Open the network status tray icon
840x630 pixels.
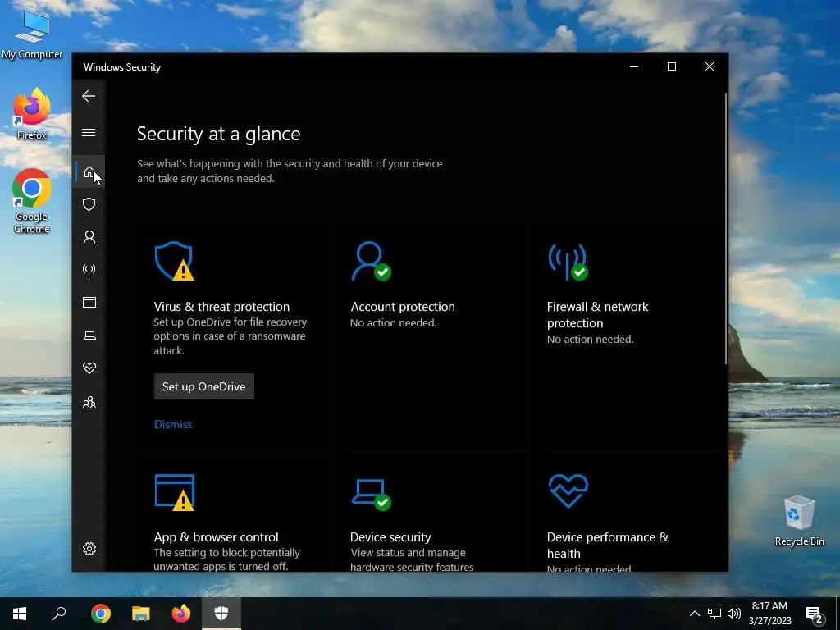[x=714, y=614]
